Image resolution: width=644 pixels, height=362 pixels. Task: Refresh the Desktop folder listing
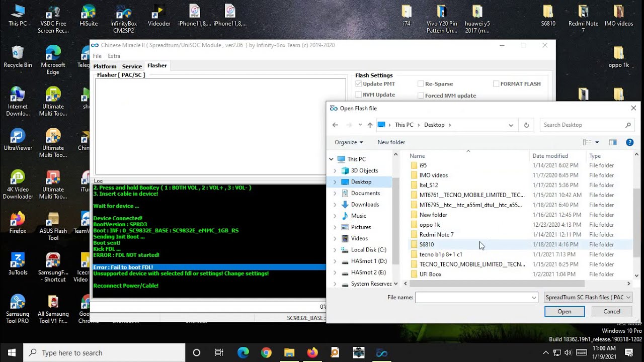tap(526, 125)
